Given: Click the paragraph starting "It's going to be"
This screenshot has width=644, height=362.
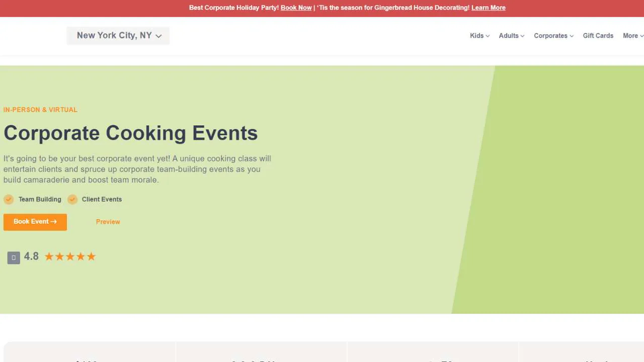Looking at the screenshot, I should [x=137, y=169].
